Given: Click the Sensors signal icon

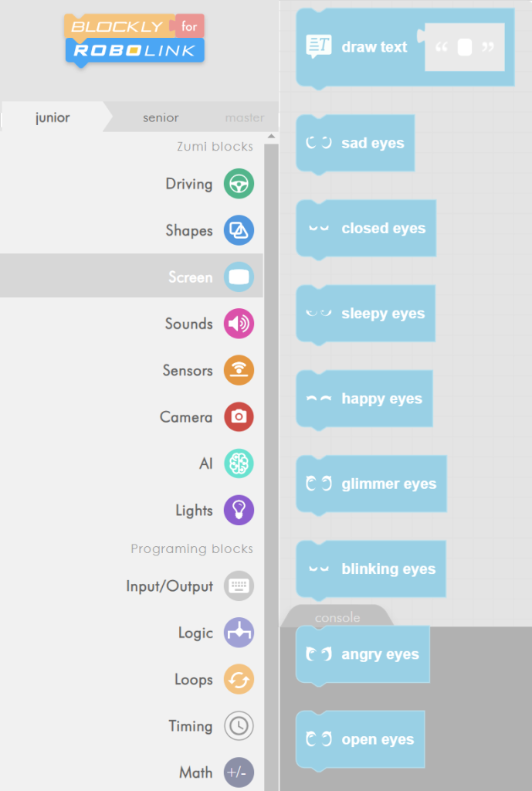Looking at the screenshot, I should coord(239,370).
